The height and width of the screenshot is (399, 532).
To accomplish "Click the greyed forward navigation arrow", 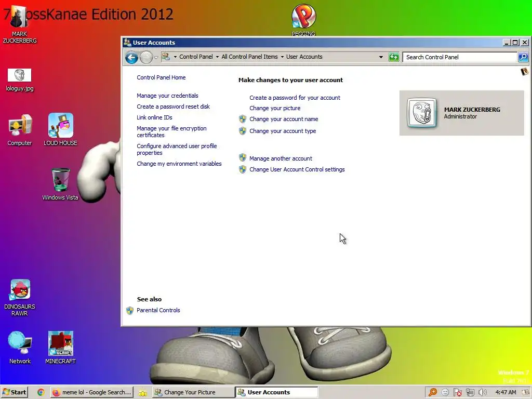I will (146, 57).
